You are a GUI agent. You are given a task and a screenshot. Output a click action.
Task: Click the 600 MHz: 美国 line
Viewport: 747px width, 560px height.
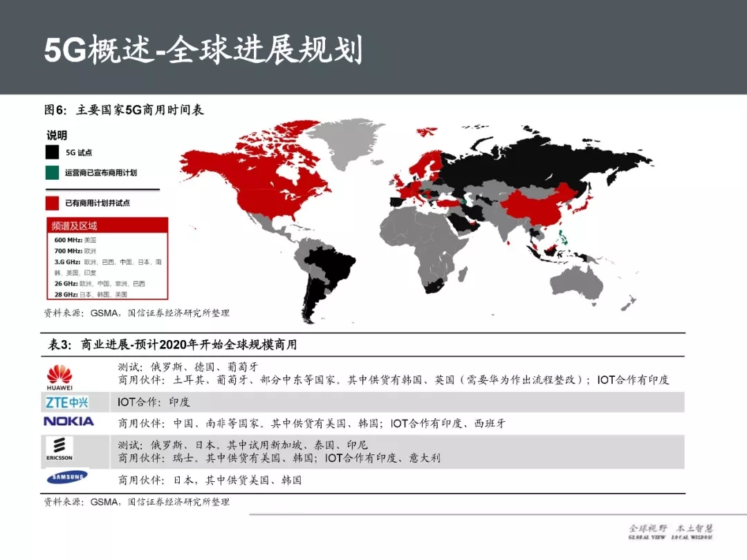(x=75, y=240)
